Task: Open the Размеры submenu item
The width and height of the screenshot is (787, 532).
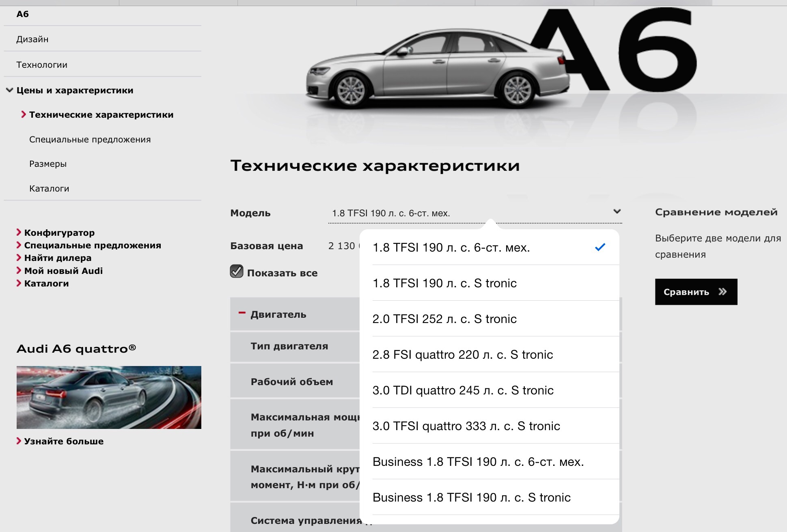Action: [x=48, y=164]
